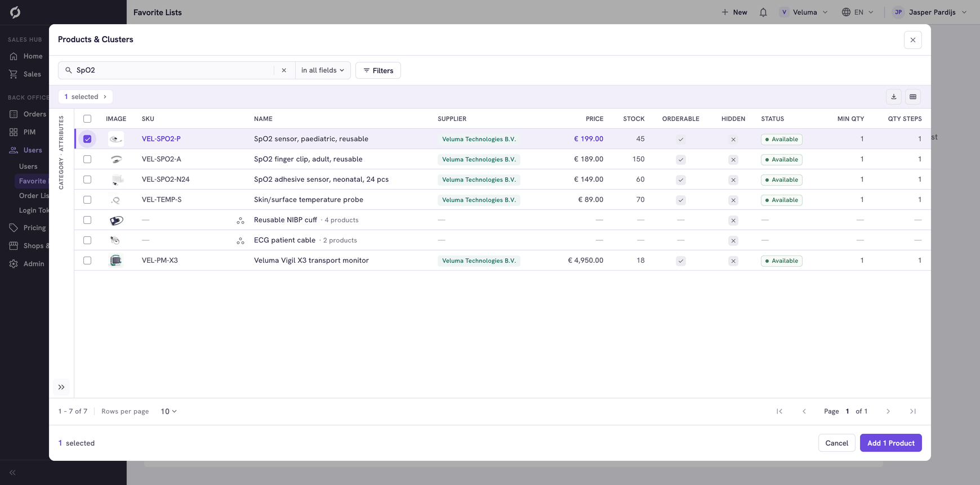Expand the '1 selected' chip

[86, 97]
